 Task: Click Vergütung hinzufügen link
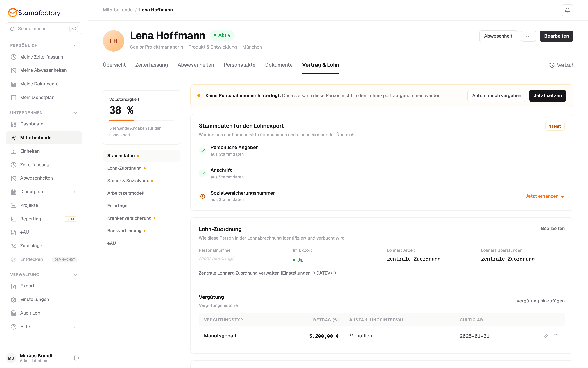540,301
